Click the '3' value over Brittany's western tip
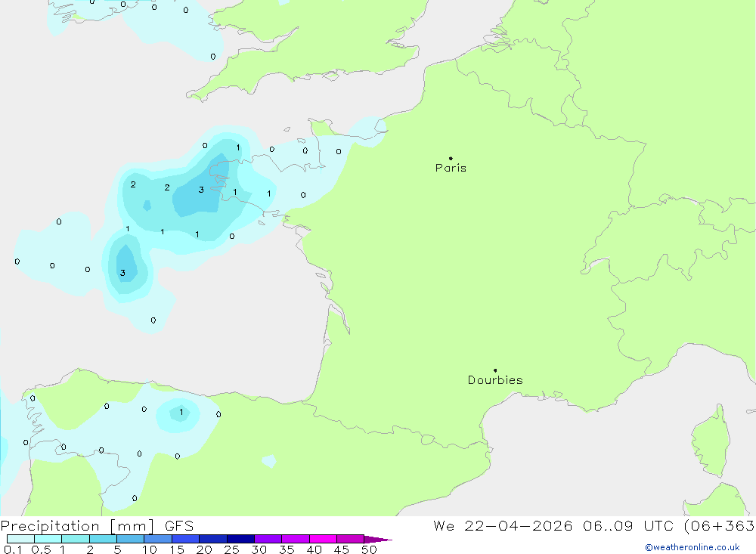This screenshot has width=756, height=554. (201, 190)
